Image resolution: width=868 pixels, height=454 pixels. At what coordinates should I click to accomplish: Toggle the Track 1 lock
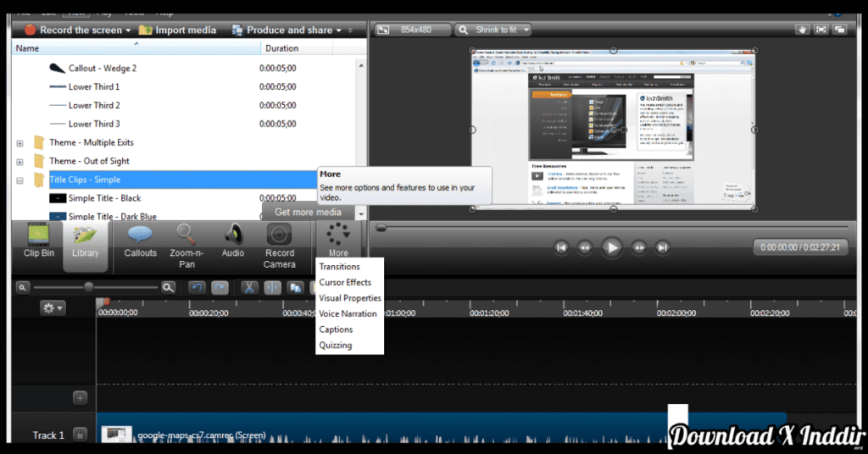tap(81, 435)
